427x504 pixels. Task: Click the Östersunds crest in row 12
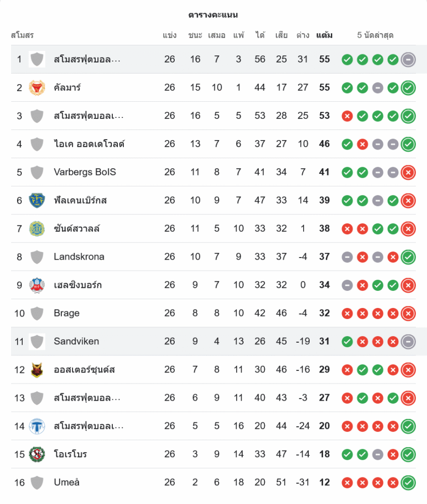(x=37, y=370)
